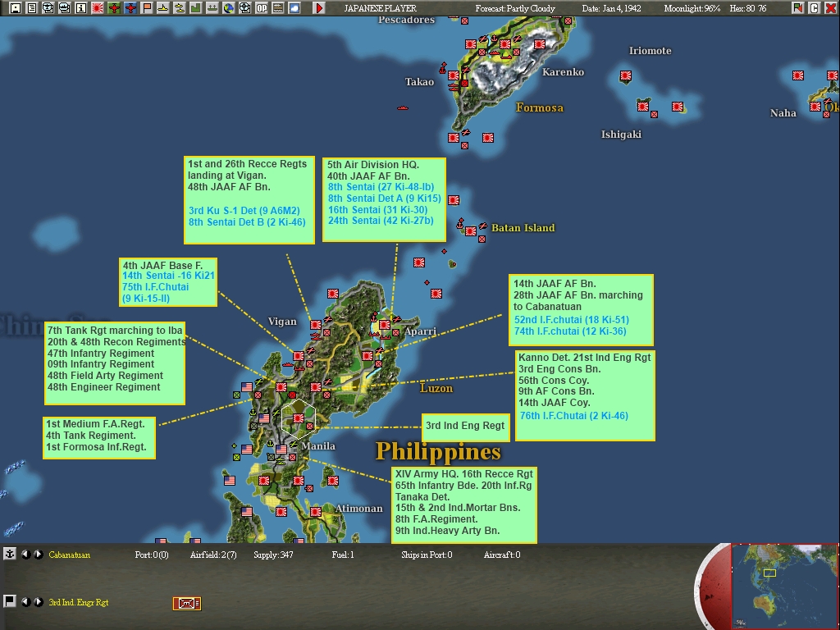This screenshot has width=840, height=630.
Task: Select the US flag base at Manila
Action: 281,449
